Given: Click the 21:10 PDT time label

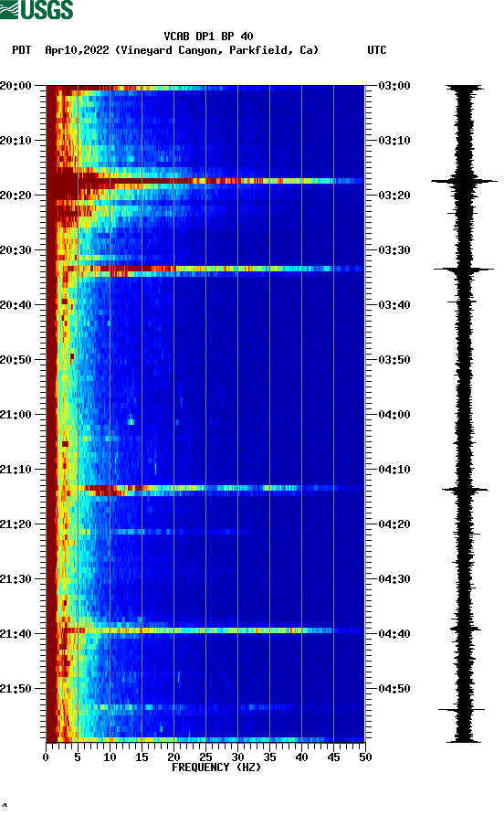Looking at the screenshot, I should click(16, 470).
